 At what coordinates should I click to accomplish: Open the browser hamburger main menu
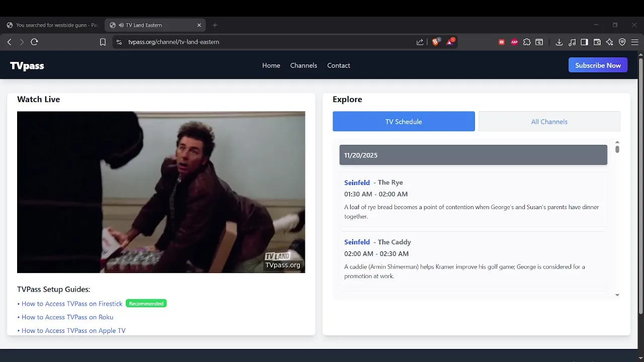pos(635,42)
